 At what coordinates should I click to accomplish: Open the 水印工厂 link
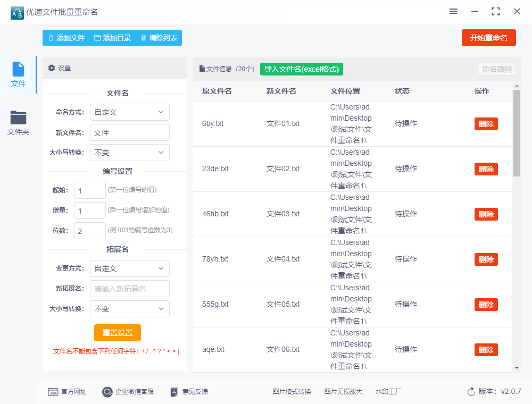click(388, 392)
